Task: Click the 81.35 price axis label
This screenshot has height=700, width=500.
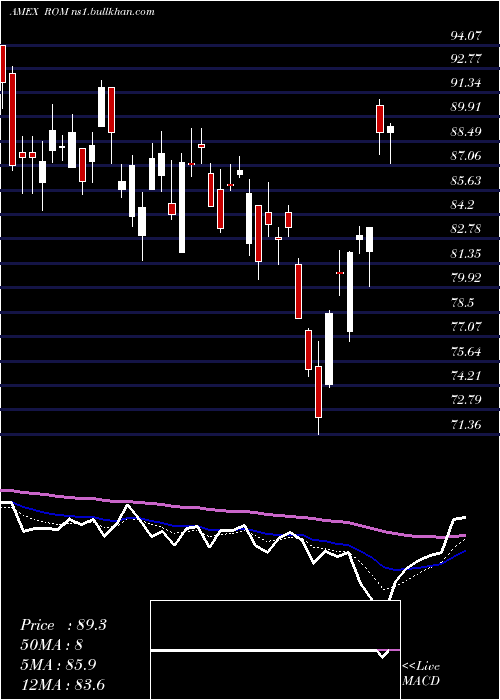Action: tap(466, 254)
